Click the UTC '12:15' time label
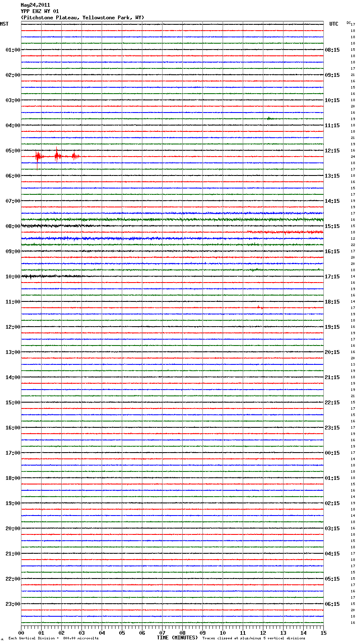This screenshot has height=644, width=357. click(x=332, y=151)
